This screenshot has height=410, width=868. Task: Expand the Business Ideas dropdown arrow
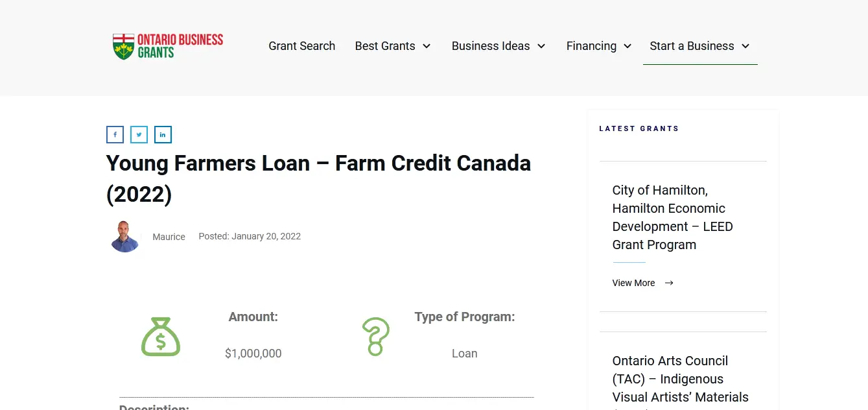pos(541,46)
